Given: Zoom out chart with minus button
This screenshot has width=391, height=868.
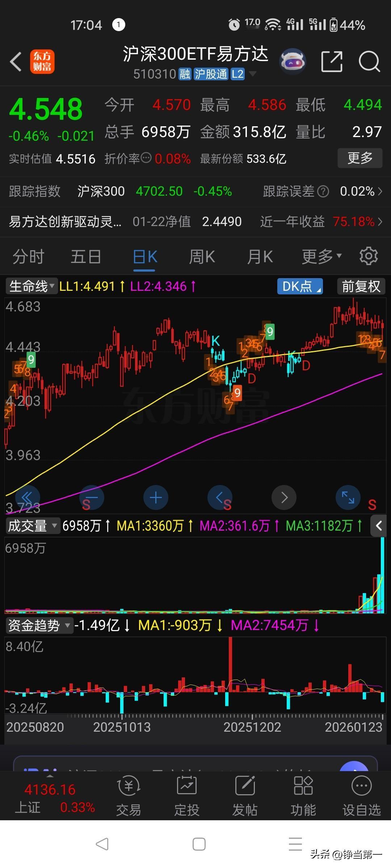Looking at the screenshot, I should [92, 498].
